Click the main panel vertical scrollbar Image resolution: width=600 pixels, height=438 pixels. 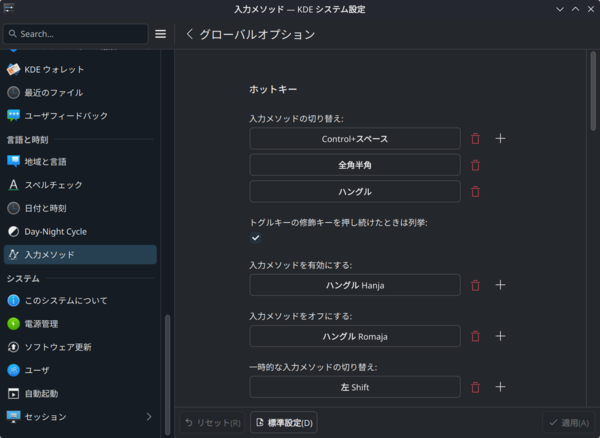[593, 91]
